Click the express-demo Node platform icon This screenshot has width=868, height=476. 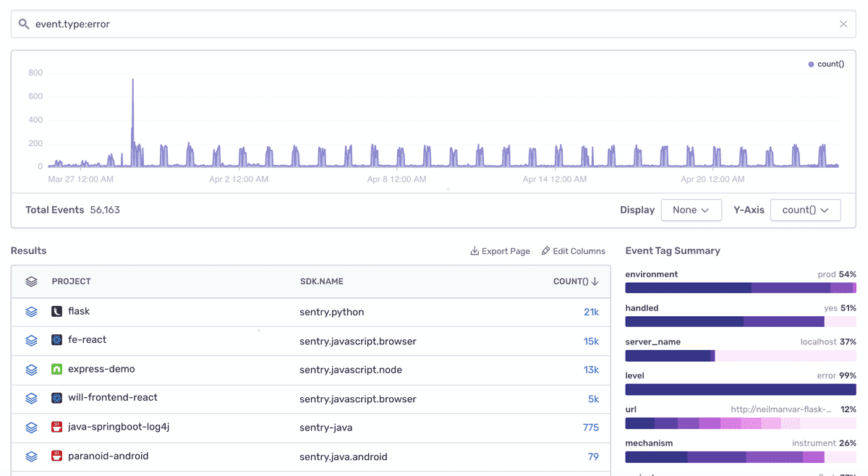[x=56, y=369]
